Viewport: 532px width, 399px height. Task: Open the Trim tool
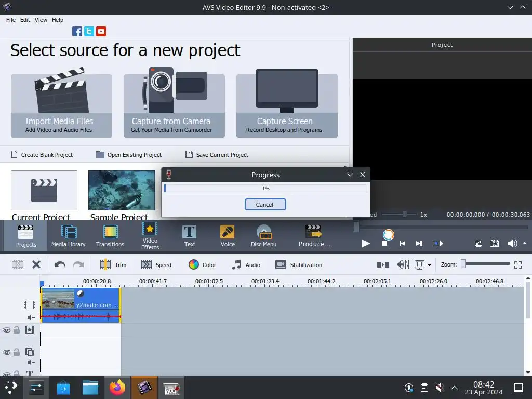(113, 264)
